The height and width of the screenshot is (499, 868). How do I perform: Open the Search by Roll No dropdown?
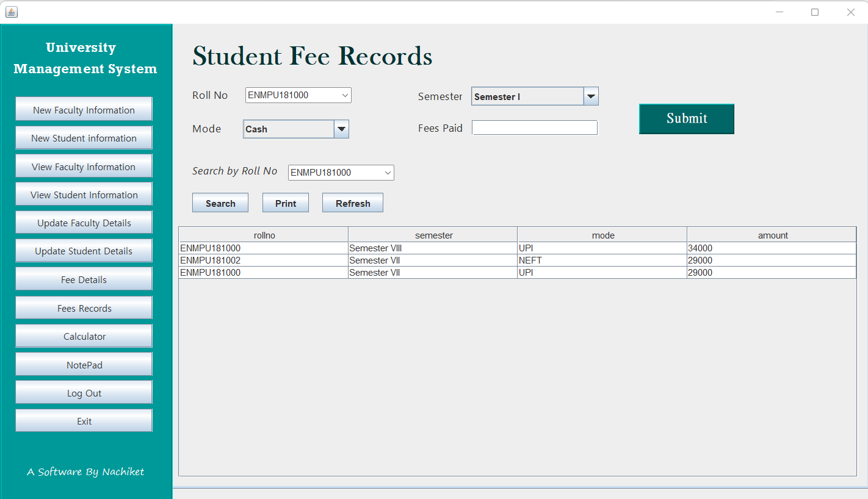[x=388, y=173]
